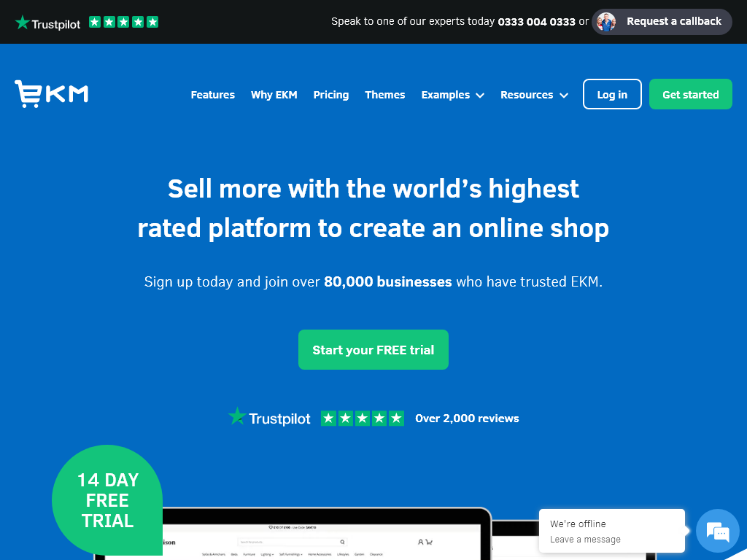
Task: Click the five-star rating beside Trustpilot mid-page
Action: click(x=363, y=418)
